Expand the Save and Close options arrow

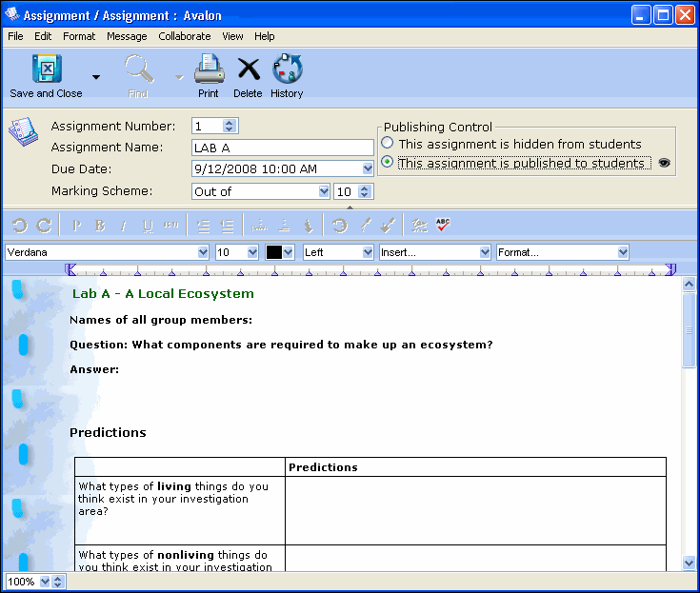(x=95, y=77)
